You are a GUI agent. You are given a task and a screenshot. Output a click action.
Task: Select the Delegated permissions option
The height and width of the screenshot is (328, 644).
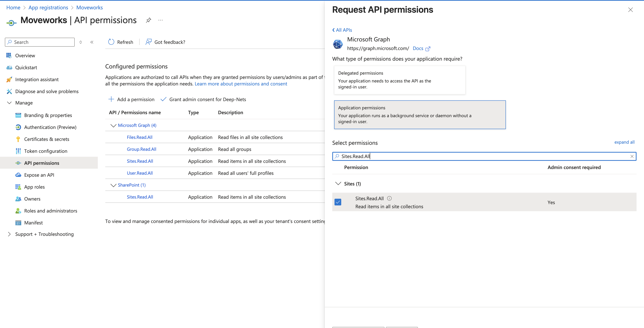click(399, 80)
